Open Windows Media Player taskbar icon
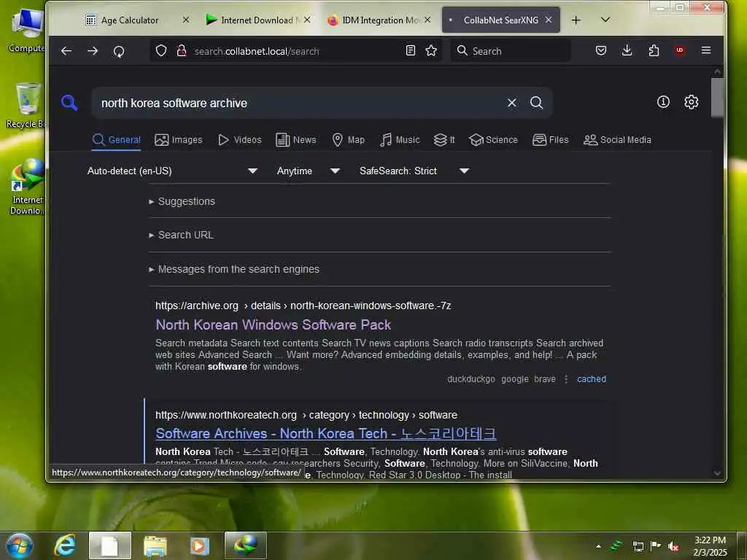Viewport: 747px width, 560px height. click(x=200, y=545)
